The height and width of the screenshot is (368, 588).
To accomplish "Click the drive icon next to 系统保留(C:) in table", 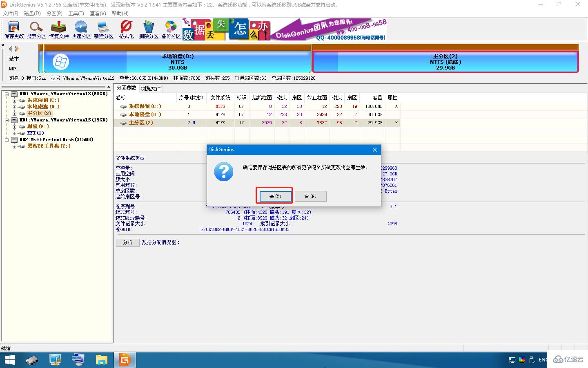I will 123,106.
